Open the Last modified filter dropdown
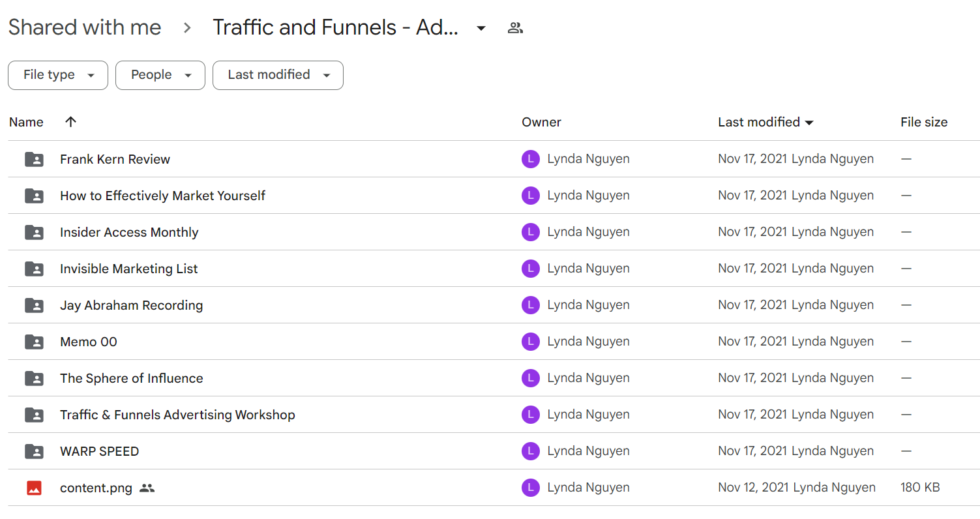Viewport: 980px width, 519px height. click(278, 75)
